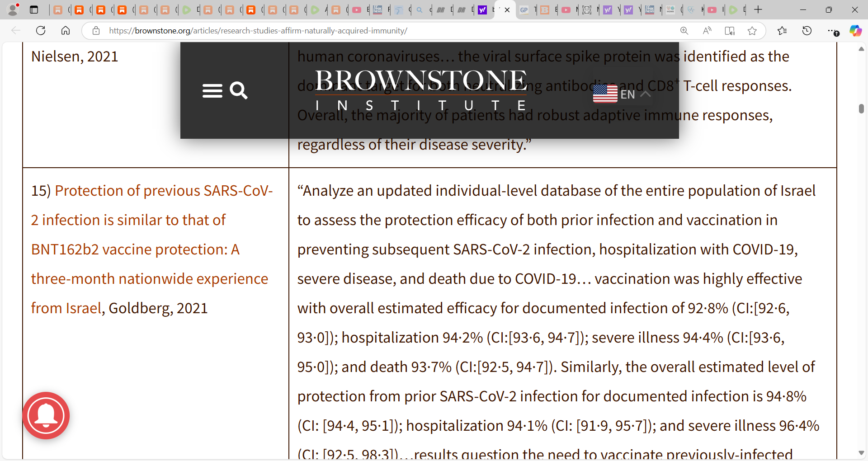The image size is (868, 461).
Task: Add this page to favorites with star
Action: (752, 31)
